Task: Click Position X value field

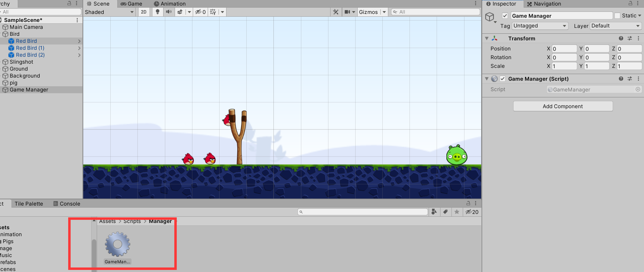Action: point(564,49)
